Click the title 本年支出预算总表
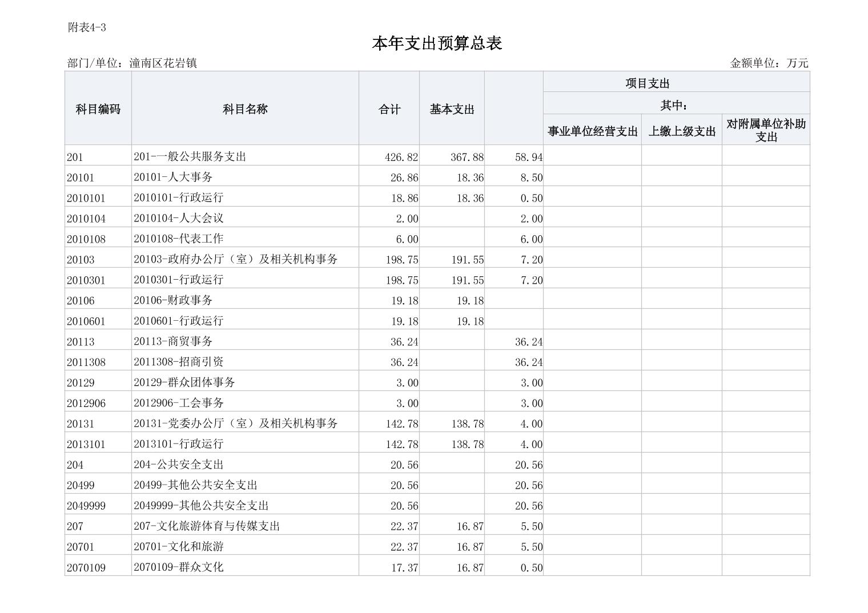The image size is (868, 613). point(437,43)
